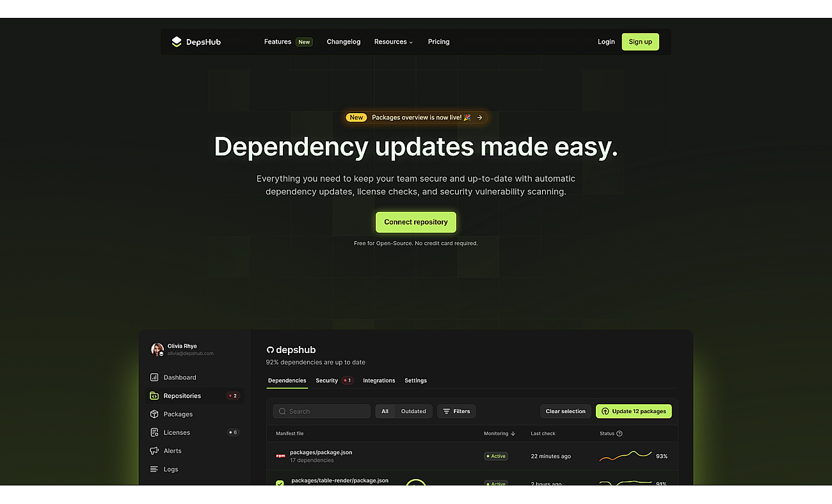Click the Licenses document icon

pos(154,432)
